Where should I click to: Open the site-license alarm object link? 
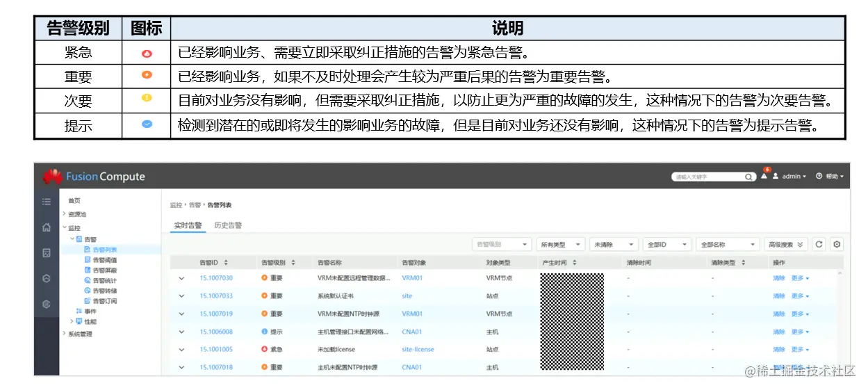click(x=418, y=350)
